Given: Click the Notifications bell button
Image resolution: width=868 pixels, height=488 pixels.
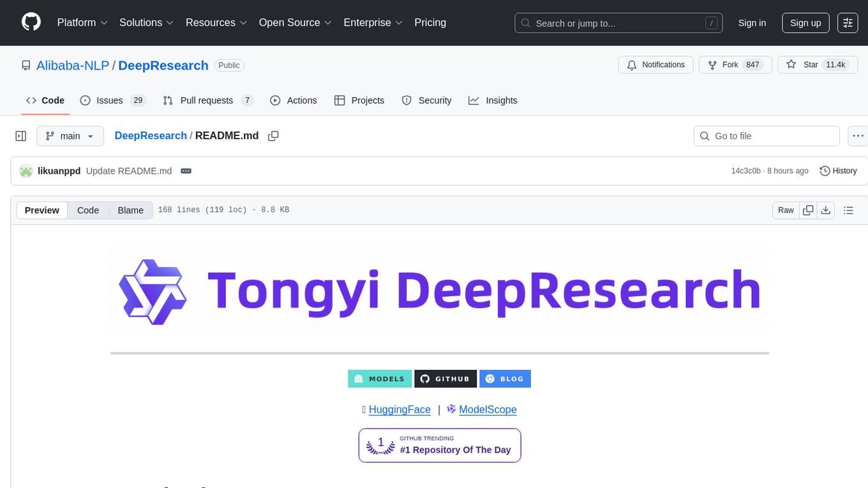Looking at the screenshot, I should pyautogui.click(x=656, y=65).
